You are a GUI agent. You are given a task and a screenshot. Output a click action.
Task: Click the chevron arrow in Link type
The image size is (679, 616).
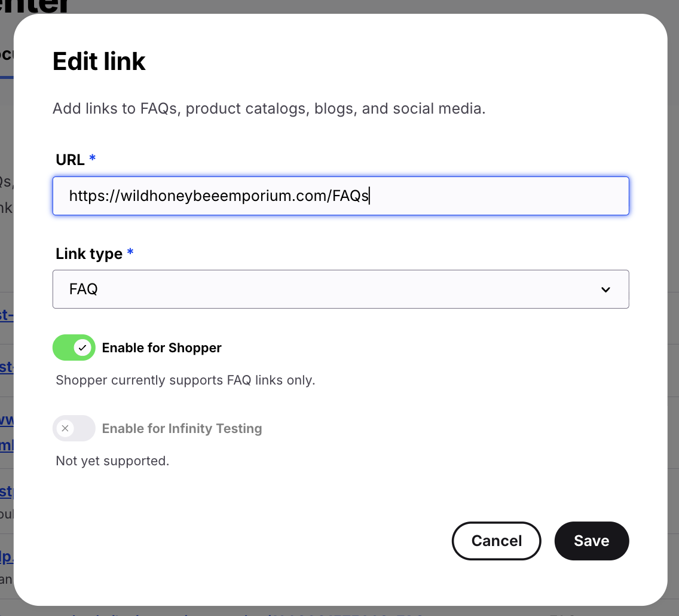[605, 289]
